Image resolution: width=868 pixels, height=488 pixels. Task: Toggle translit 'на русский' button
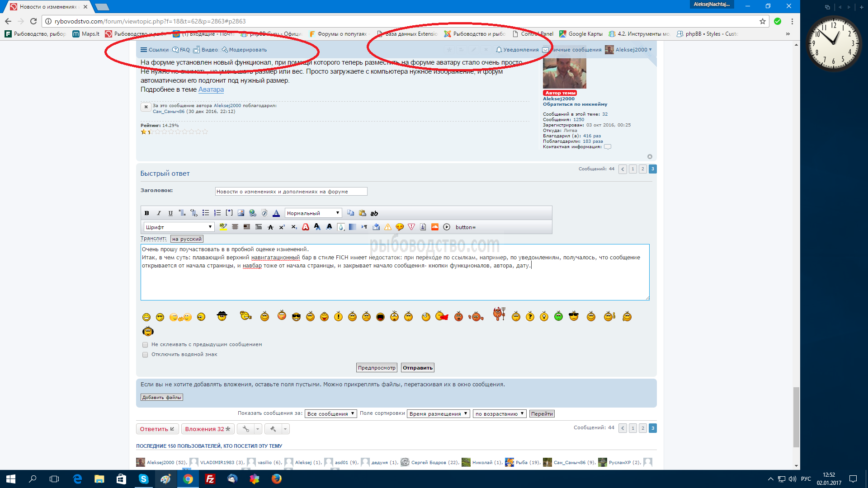[x=187, y=239]
